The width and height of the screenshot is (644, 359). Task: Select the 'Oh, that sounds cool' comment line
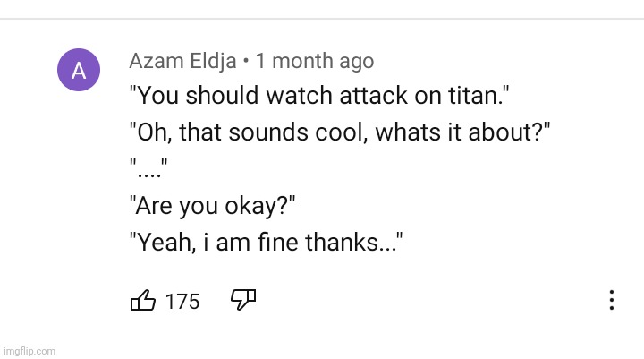(x=340, y=132)
